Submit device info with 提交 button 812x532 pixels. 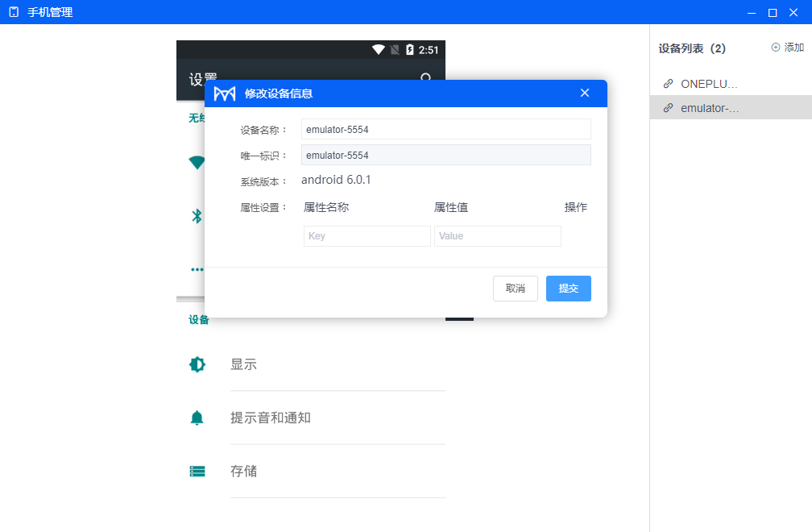[568, 288]
